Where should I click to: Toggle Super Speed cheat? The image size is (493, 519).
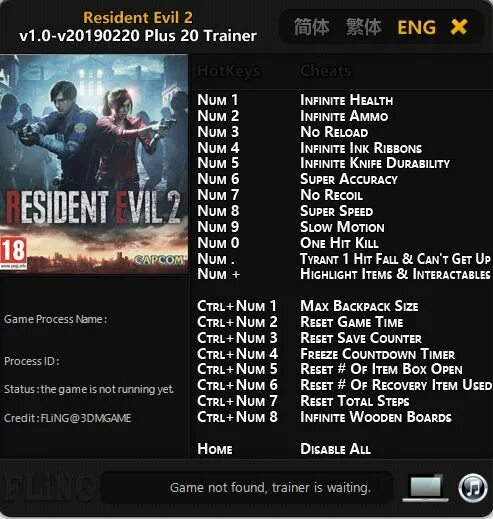click(337, 211)
